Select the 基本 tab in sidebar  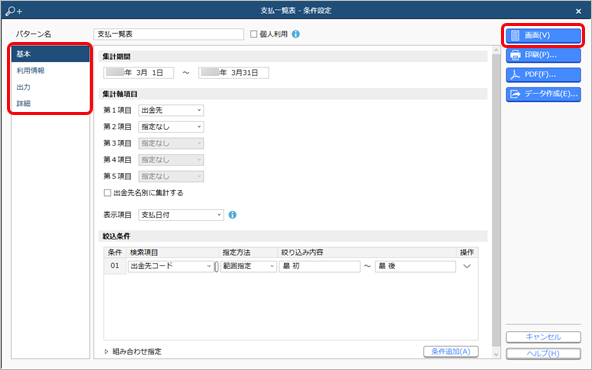[50, 54]
